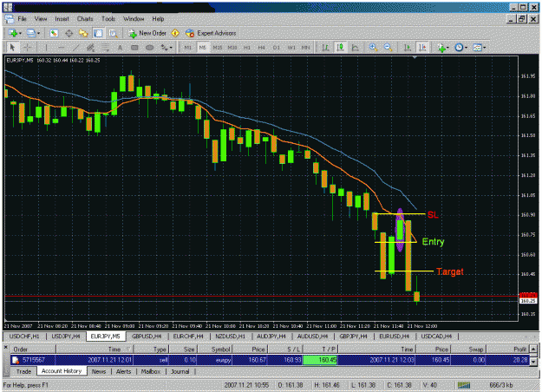Select the Cursor arrow tool
The width and height of the screenshot is (542, 392).
13,48
